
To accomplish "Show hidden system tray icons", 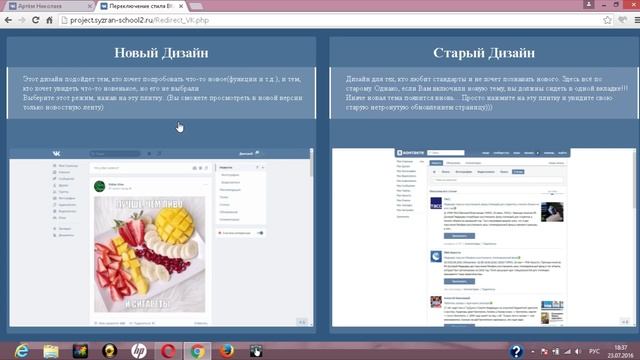I will [x=533, y=351].
